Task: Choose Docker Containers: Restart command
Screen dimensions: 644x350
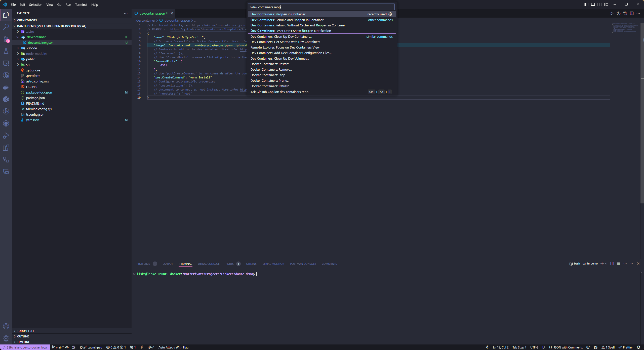Action: (322, 64)
